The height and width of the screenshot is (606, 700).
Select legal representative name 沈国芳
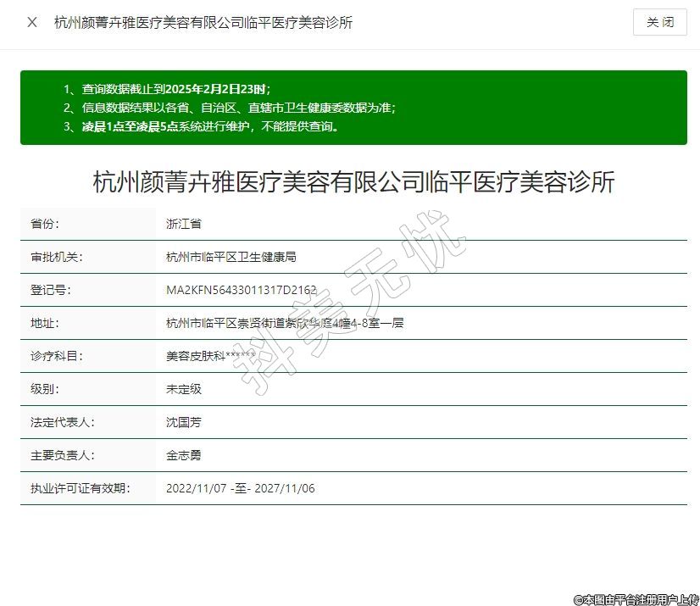183,422
